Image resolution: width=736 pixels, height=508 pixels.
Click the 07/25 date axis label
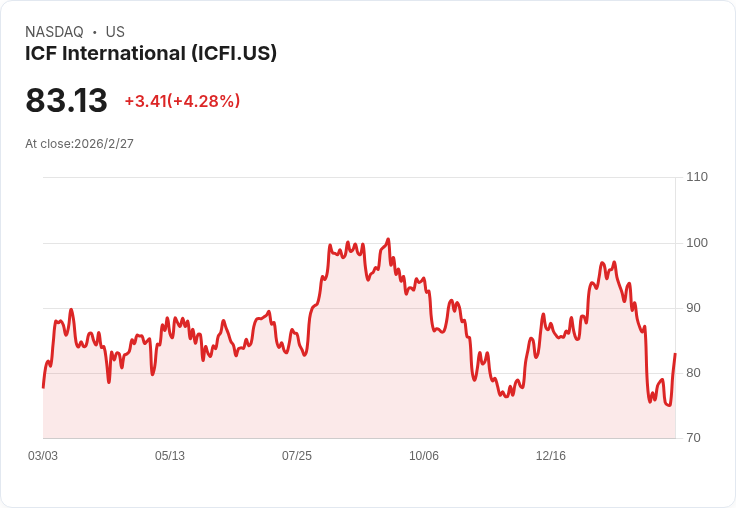pos(297,455)
